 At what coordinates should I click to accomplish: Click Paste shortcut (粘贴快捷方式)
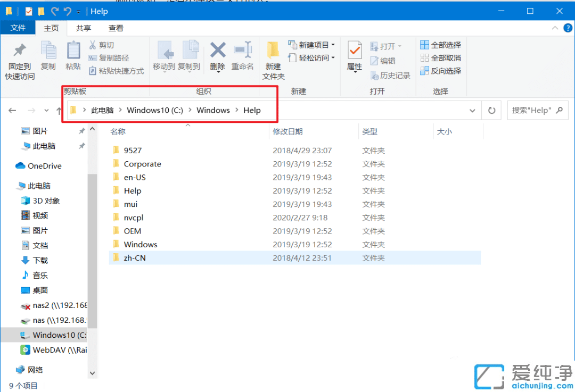pos(116,71)
